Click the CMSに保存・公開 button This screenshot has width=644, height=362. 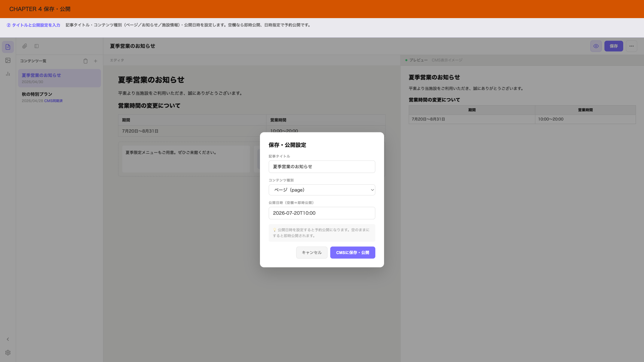click(353, 253)
